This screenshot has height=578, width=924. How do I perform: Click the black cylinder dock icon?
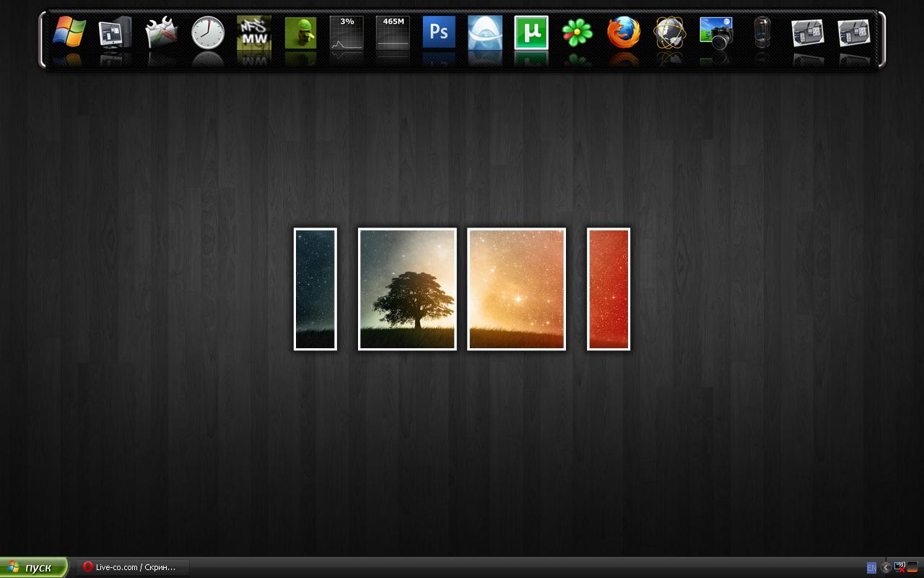(762, 33)
